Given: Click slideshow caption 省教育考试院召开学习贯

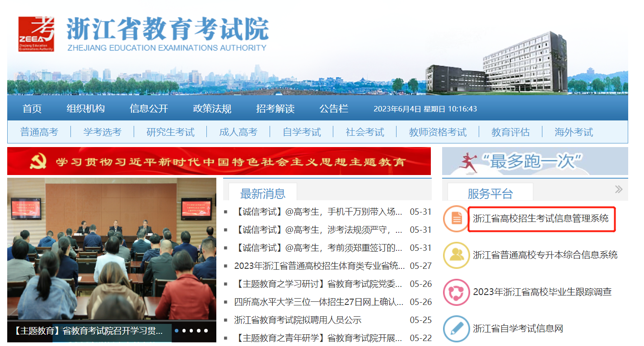Looking at the screenshot, I should pyautogui.click(x=89, y=331).
